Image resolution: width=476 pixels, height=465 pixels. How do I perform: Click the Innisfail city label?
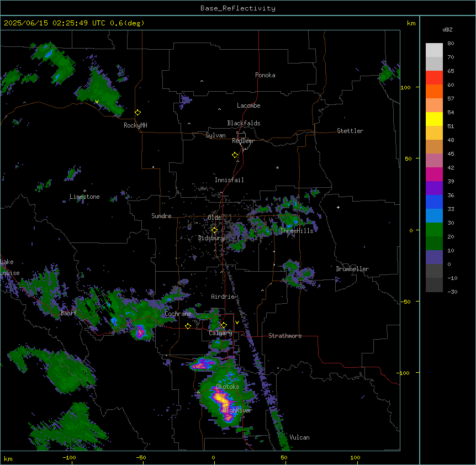coord(229,180)
